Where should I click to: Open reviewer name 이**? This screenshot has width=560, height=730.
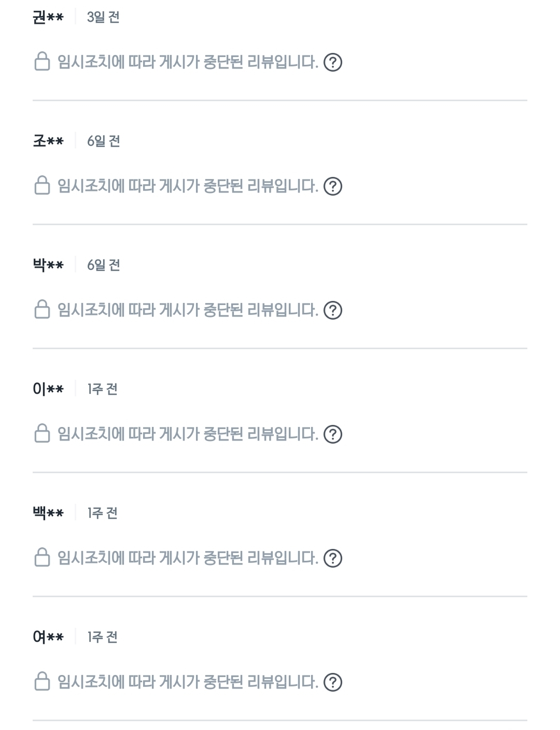coord(48,389)
